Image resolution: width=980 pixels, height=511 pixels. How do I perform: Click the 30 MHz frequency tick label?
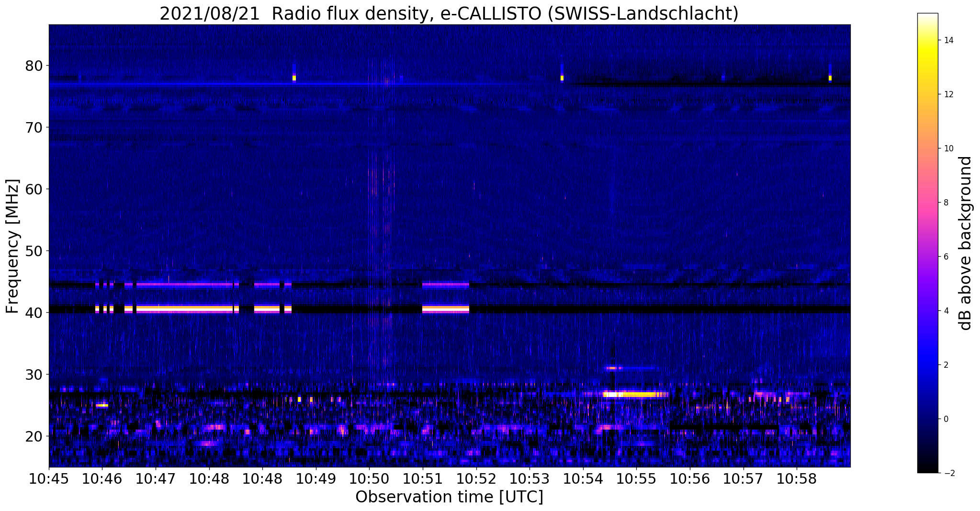[x=34, y=375]
